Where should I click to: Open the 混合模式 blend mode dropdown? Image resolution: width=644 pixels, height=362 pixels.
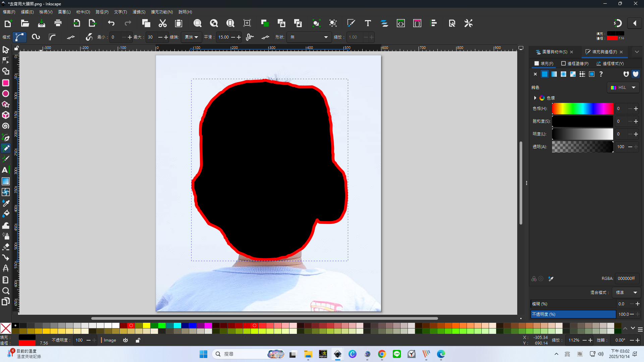tap(626, 293)
